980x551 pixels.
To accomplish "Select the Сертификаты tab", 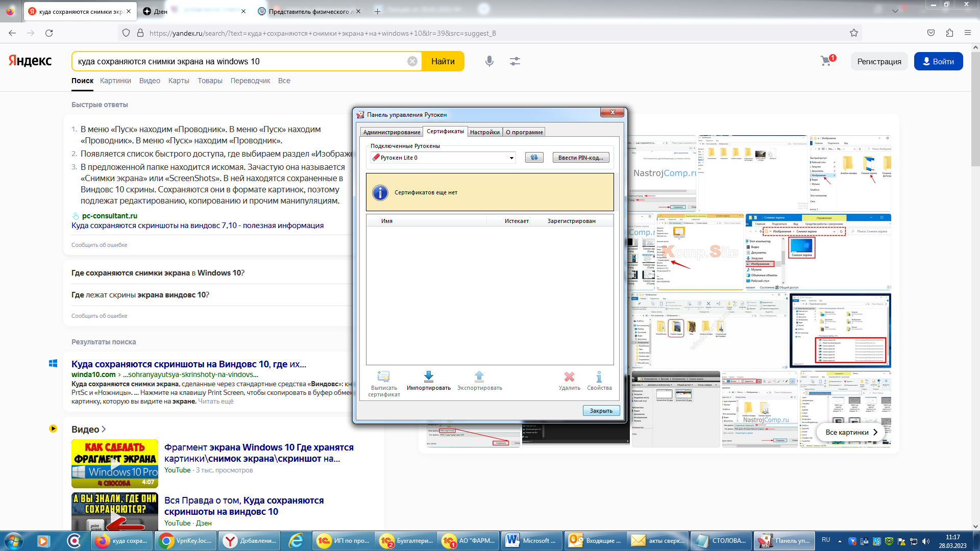I will coord(445,131).
